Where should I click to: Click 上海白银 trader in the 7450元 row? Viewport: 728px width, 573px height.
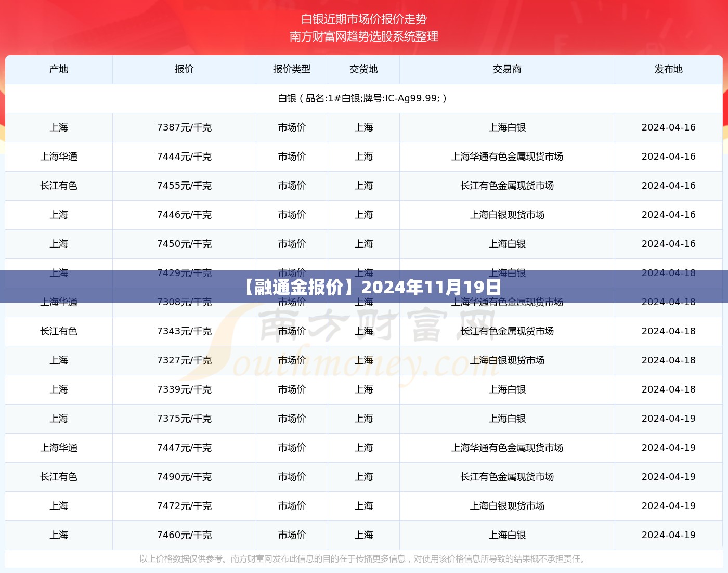[x=507, y=244]
